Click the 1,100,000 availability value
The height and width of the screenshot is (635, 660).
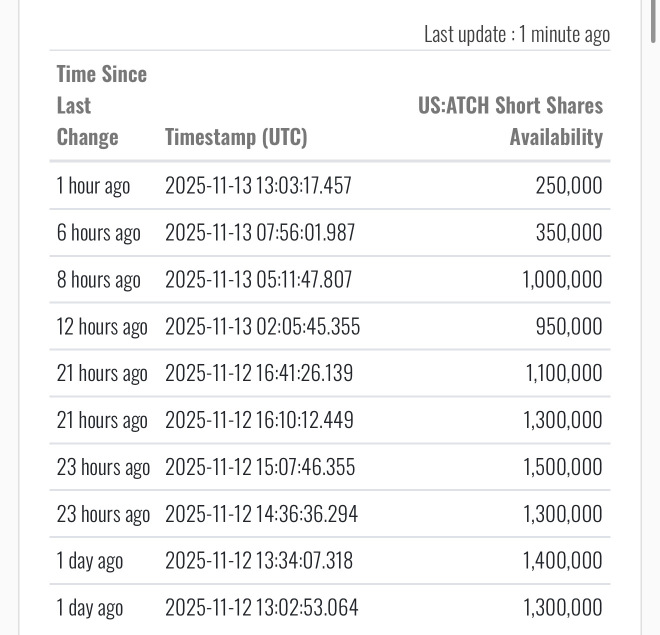click(x=563, y=374)
